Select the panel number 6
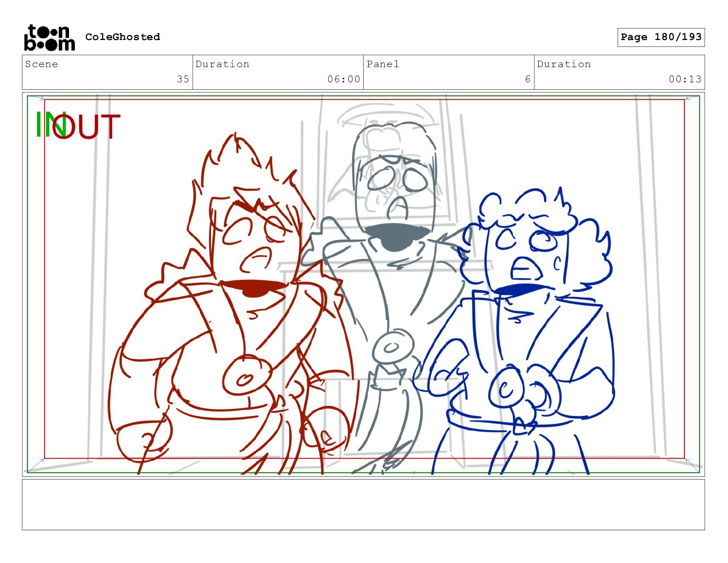Image resolution: width=728 pixels, height=563 pixels. [528, 79]
